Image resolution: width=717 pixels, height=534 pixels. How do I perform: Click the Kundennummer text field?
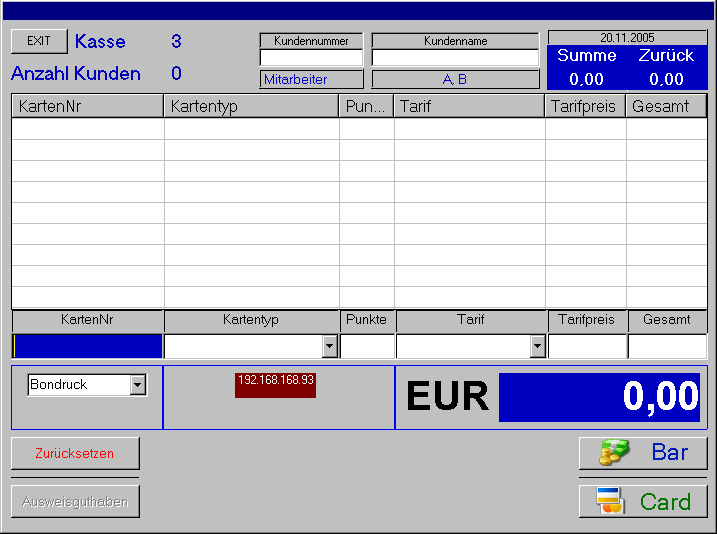point(311,58)
